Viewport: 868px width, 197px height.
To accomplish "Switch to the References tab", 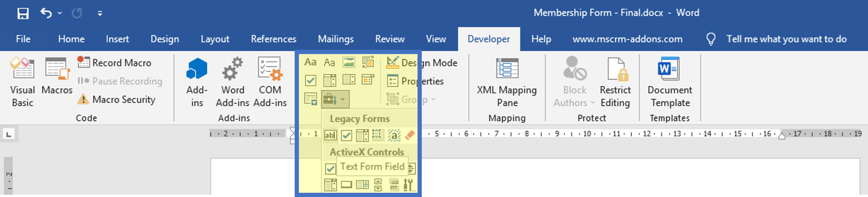I will (x=274, y=39).
